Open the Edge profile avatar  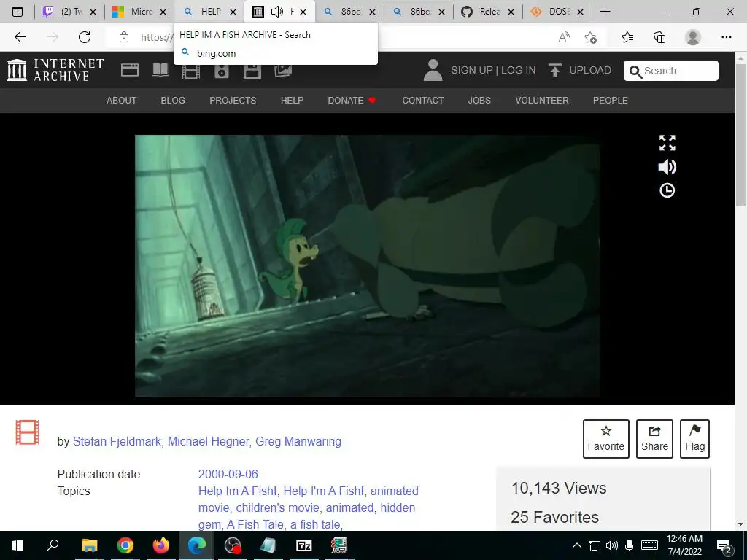click(x=693, y=37)
